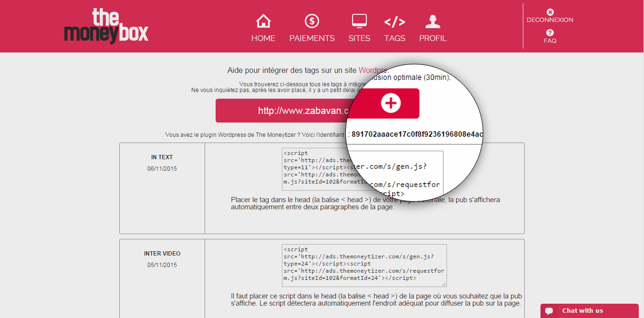Viewport: 644px width, 318px height.
Task: Click the chat bubble icon
Action: [549, 311]
